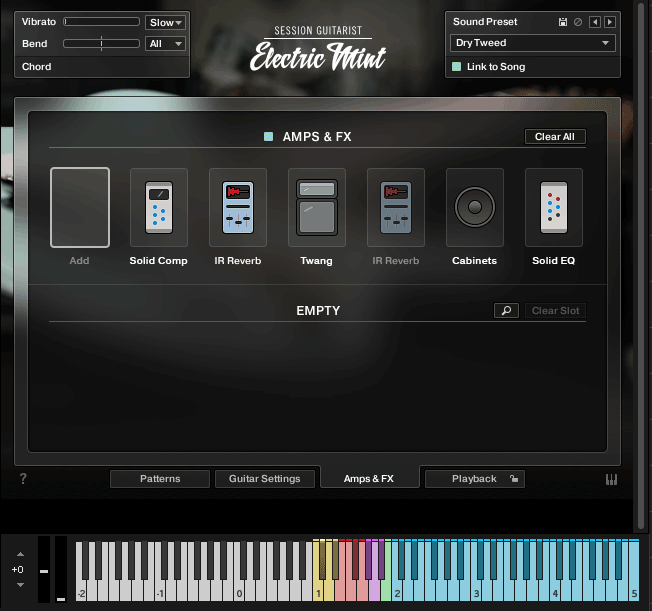Click the Clear All button

555,136
